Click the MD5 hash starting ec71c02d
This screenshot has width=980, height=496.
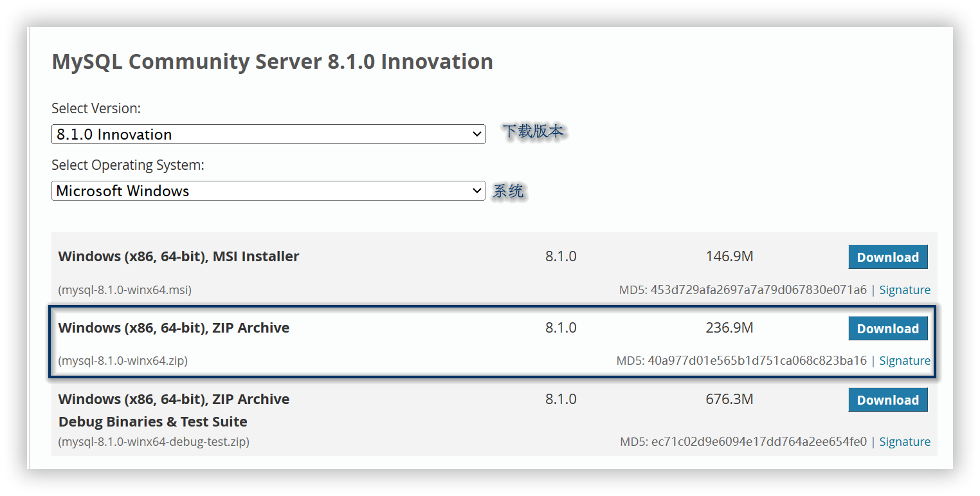[759, 442]
